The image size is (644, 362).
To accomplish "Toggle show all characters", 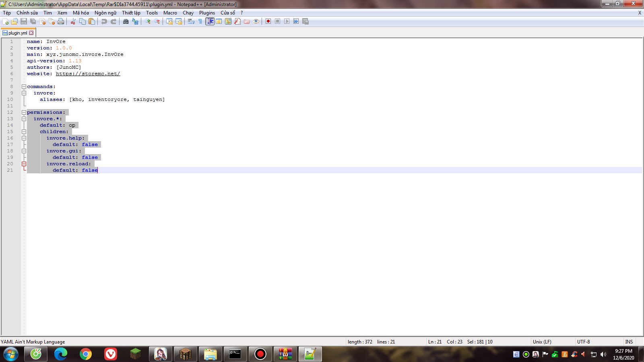I will pos(200,21).
